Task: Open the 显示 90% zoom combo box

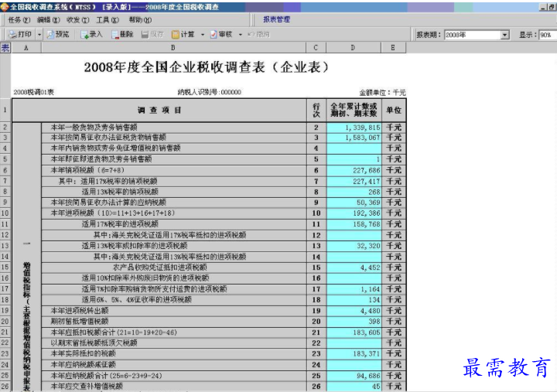Action: click(x=548, y=35)
